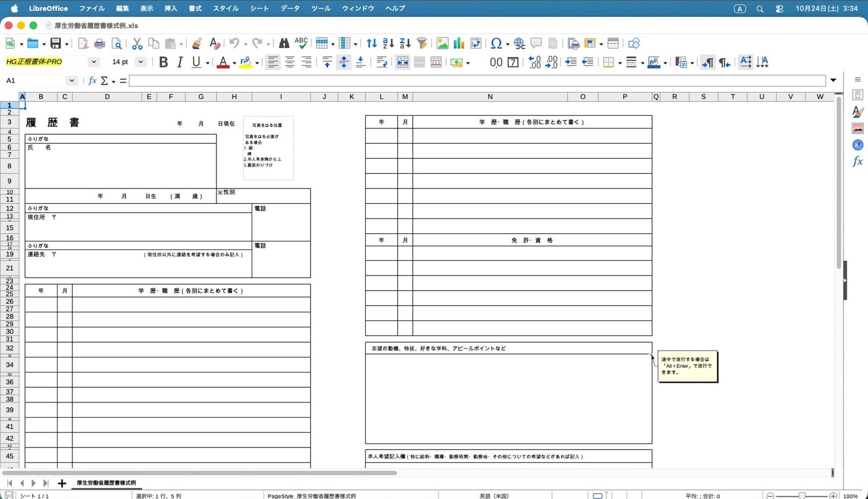Click the formula input field

click(x=477, y=80)
